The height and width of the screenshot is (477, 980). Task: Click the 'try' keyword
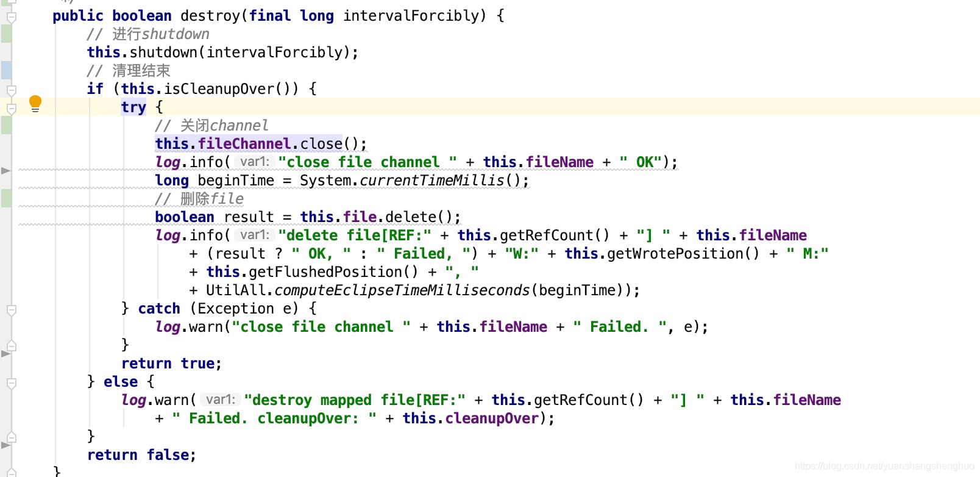(x=133, y=107)
